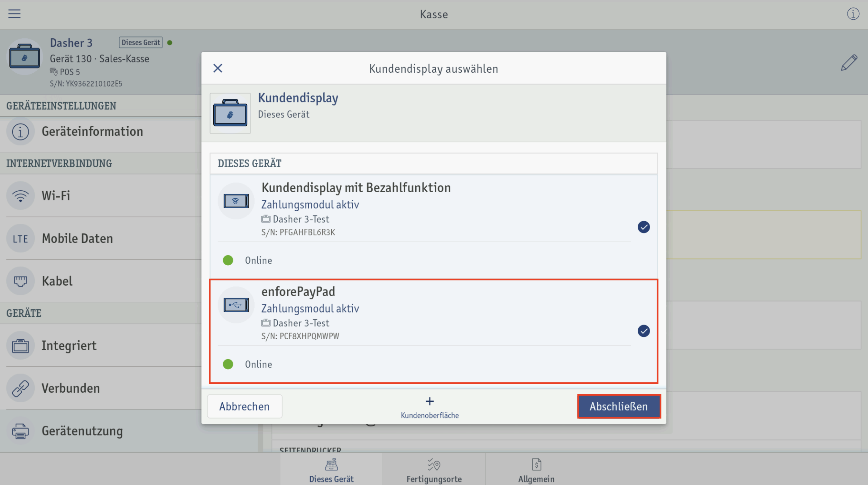Click the Kundendisplay heading in the dialog
The image size is (868, 485).
(298, 98)
